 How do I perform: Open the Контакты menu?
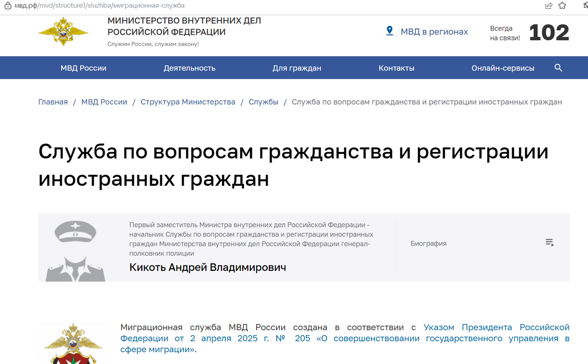(x=396, y=68)
